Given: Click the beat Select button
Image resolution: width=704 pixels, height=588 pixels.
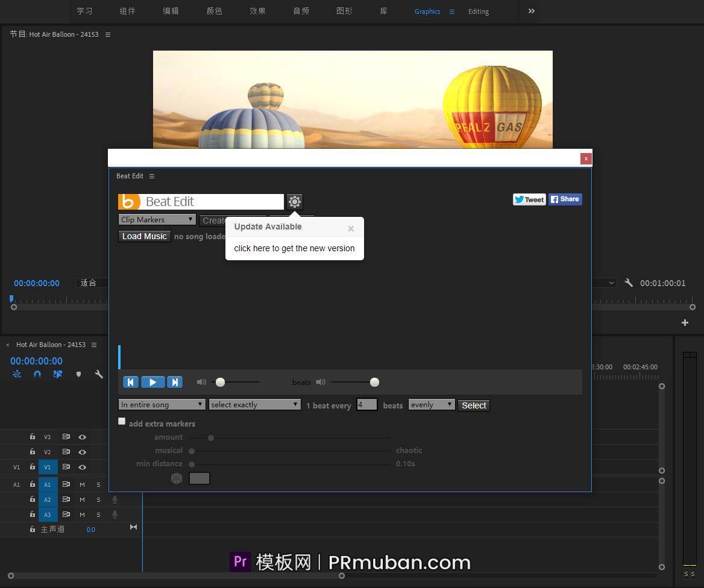Looking at the screenshot, I should pyautogui.click(x=473, y=405).
